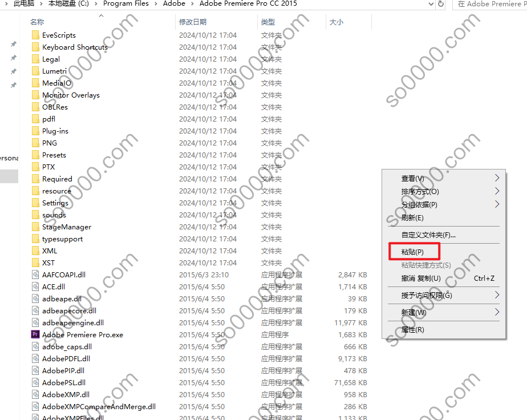Viewport: 527px width, 420px height.
Task: Click the AdobePDFL.dll file icon
Action: 35,359
